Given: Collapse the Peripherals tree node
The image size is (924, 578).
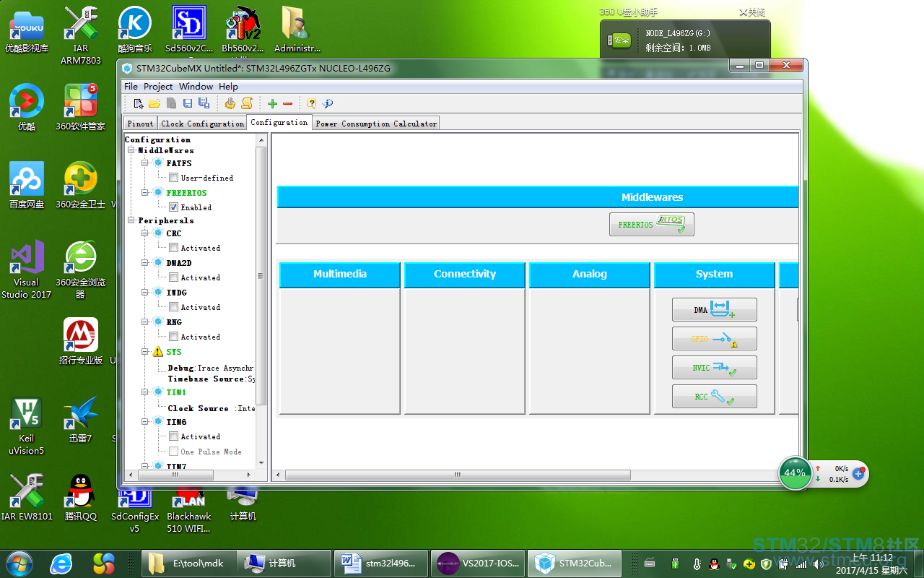Looking at the screenshot, I should pyautogui.click(x=131, y=220).
